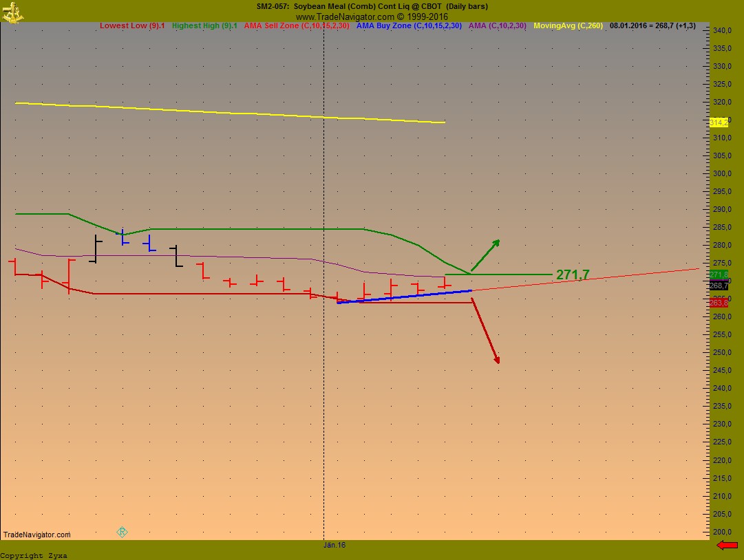Click the Copyright Zyxa text
This screenshot has height=560, width=744.
pyautogui.click(x=34, y=555)
